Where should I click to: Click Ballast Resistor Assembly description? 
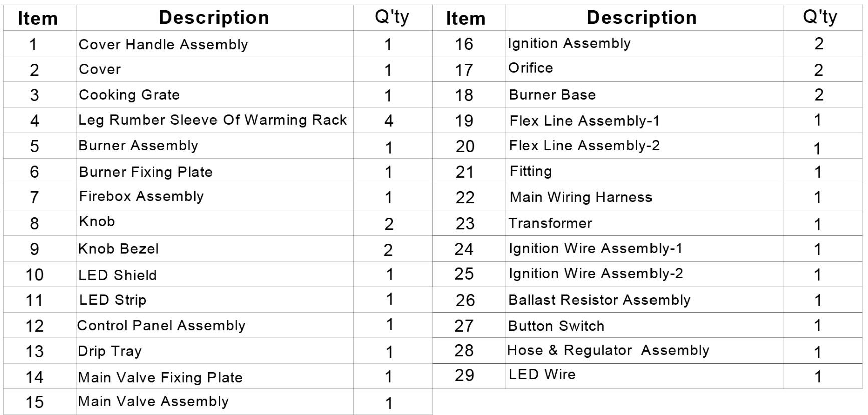click(599, 300)
